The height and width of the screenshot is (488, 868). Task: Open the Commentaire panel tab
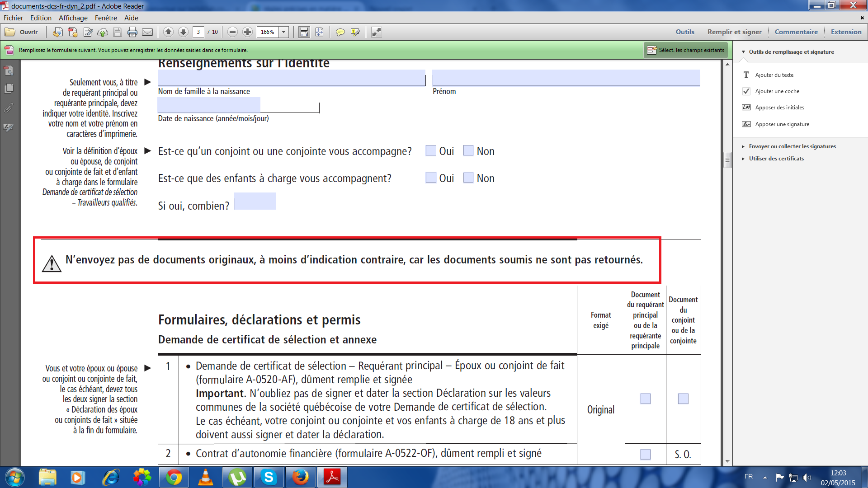click(x=796, y=32)
